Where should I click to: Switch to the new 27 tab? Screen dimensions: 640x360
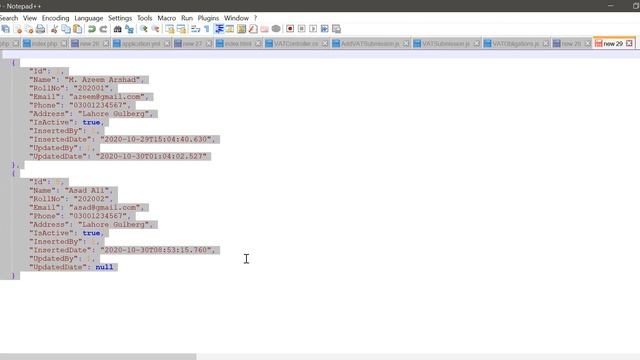[x=192, y=44]
